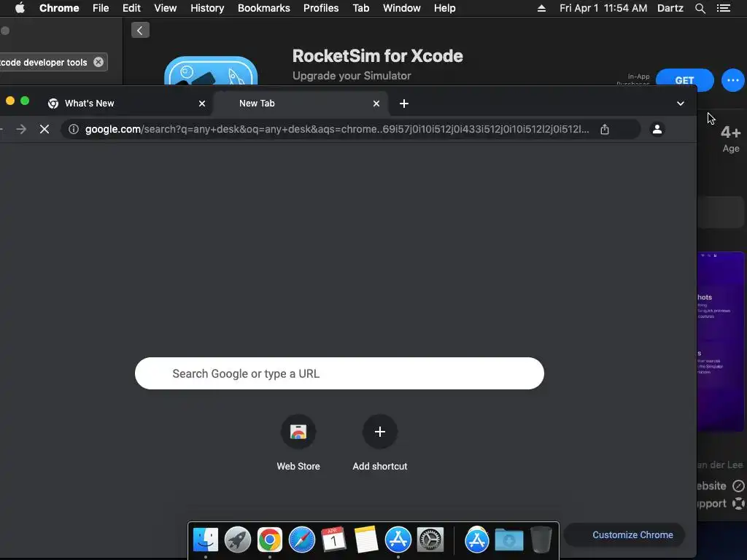Open the Chrome application menu
Screen dimensions: 747x560
(x=59, y=8)
